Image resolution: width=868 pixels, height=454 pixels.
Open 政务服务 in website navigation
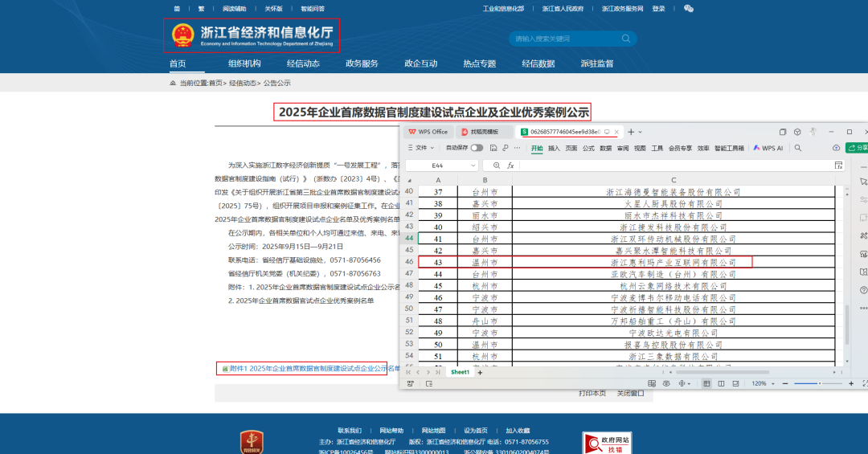(x=362, y=63)
